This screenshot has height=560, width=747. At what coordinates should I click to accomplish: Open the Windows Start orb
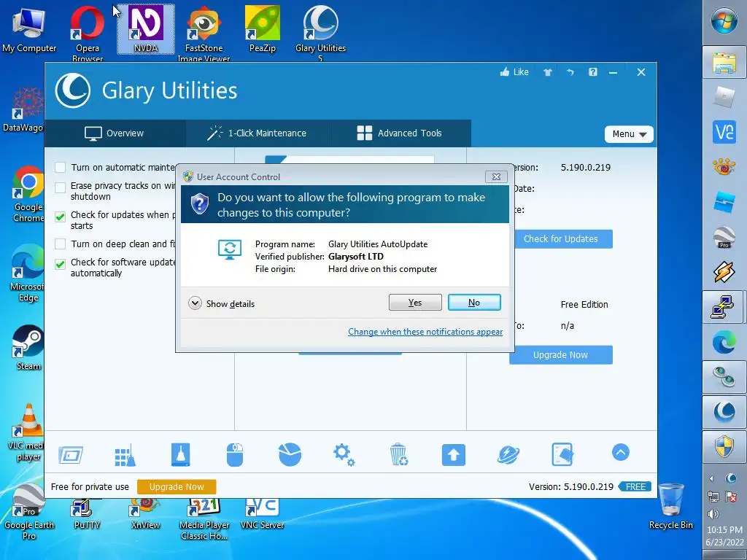click(724, 20)
